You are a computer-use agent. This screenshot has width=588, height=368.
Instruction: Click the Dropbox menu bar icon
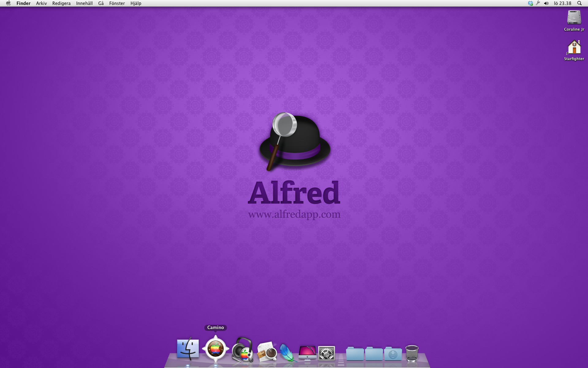coord(530,3)
